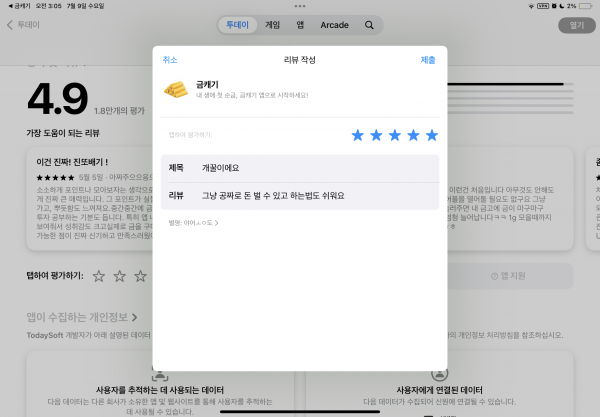
Task: Set rating to two stars in review dialog
Action: tap(376, 135)
